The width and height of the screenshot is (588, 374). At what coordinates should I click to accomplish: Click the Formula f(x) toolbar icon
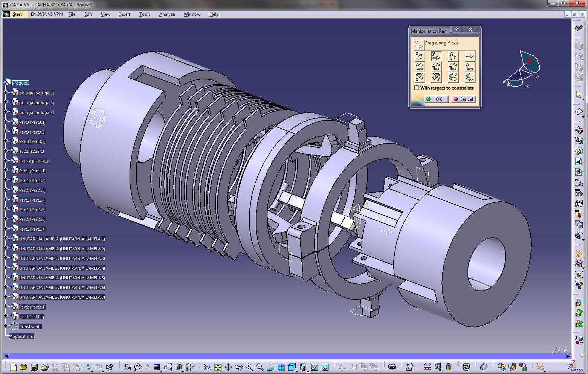[127, 367]
